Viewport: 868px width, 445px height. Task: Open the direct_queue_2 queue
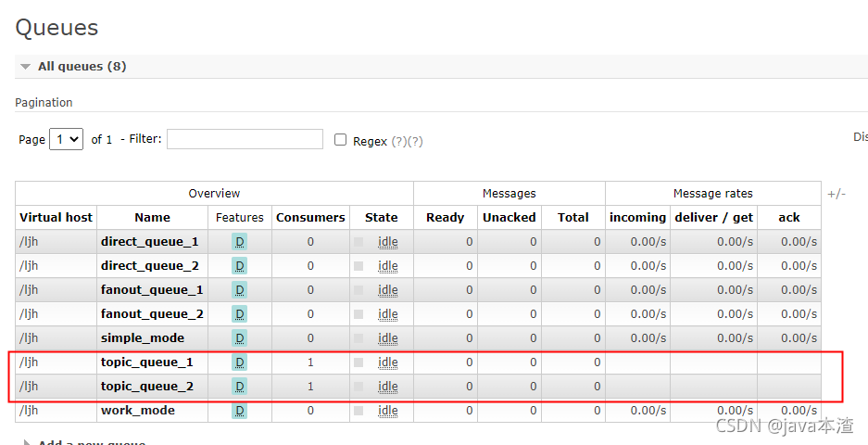coord(149,265)
